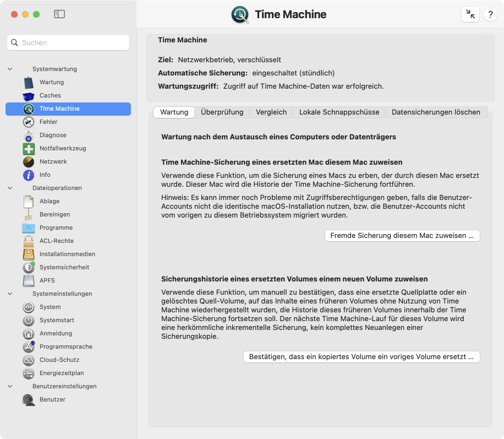Image resolution: width=504 pixels, height=439 pixels.
Task: Select the Programmsprache sidebar label
Action: (66, 346)
